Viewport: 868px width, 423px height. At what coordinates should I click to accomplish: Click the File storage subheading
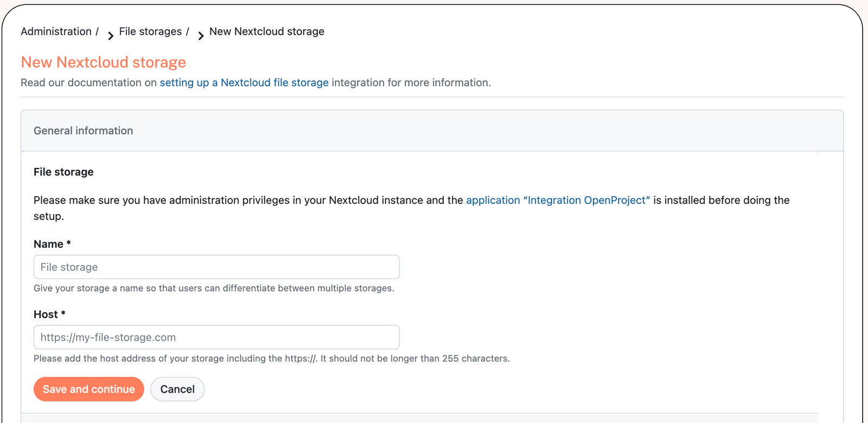pyautogui.click(x=63, y=172)
